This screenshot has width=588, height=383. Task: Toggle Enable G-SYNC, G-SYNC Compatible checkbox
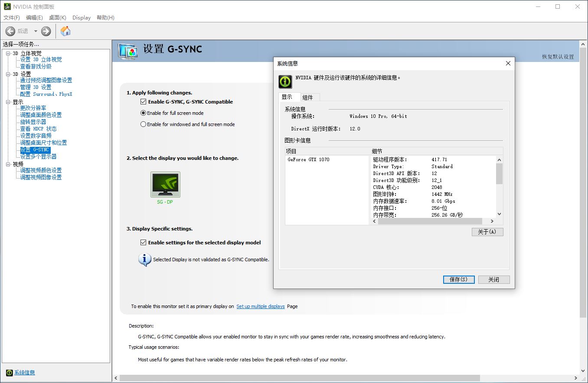143,102
